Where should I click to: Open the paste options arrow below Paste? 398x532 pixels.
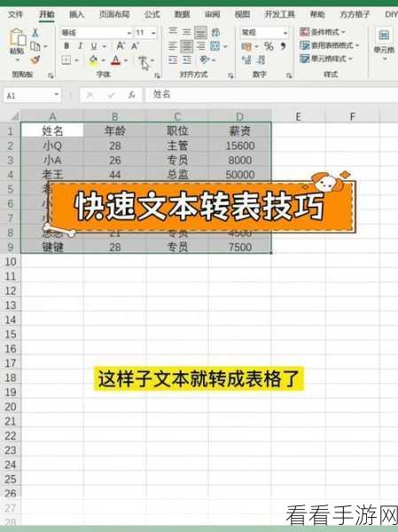pos(18,59)
